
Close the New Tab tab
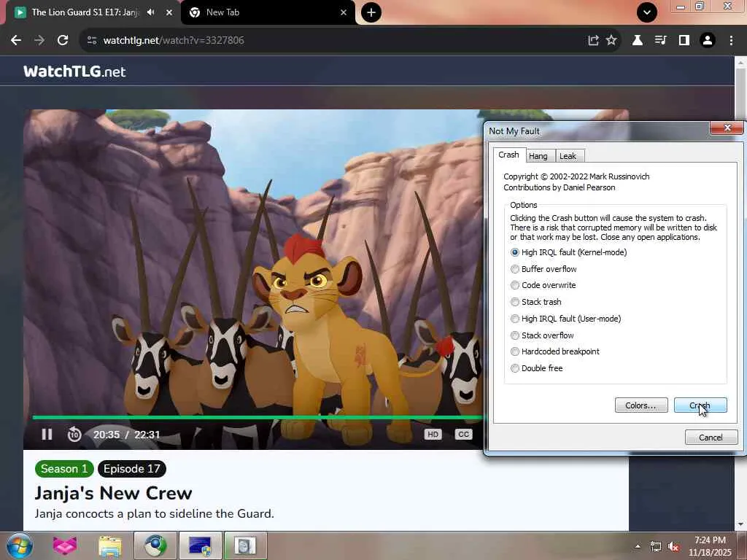click(344, 12)
